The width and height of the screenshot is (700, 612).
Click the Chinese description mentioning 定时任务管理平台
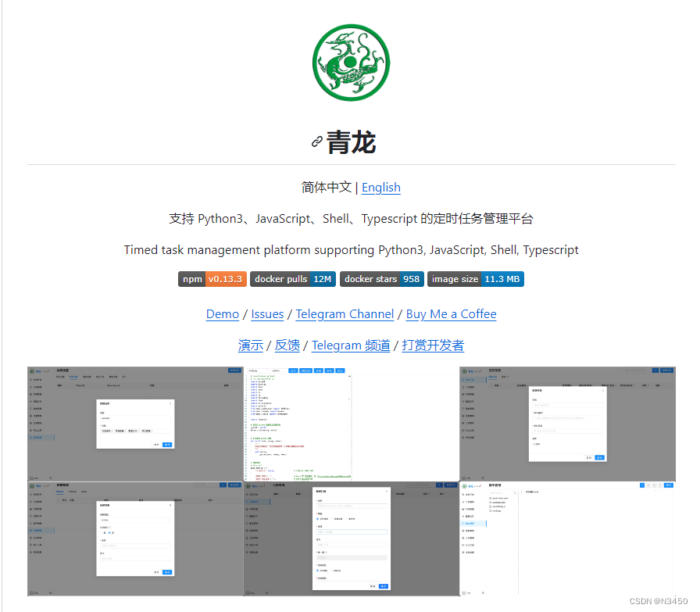coord(351,218)
